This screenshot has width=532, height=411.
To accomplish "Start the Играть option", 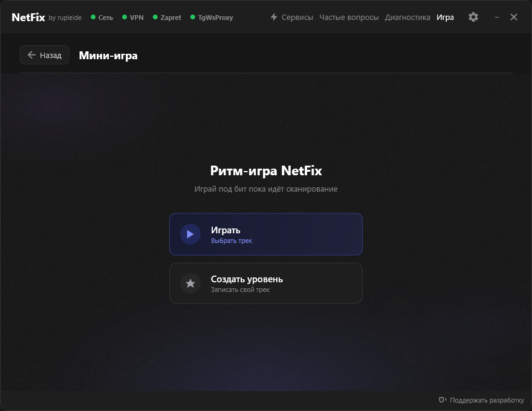I will click(266, 234).
